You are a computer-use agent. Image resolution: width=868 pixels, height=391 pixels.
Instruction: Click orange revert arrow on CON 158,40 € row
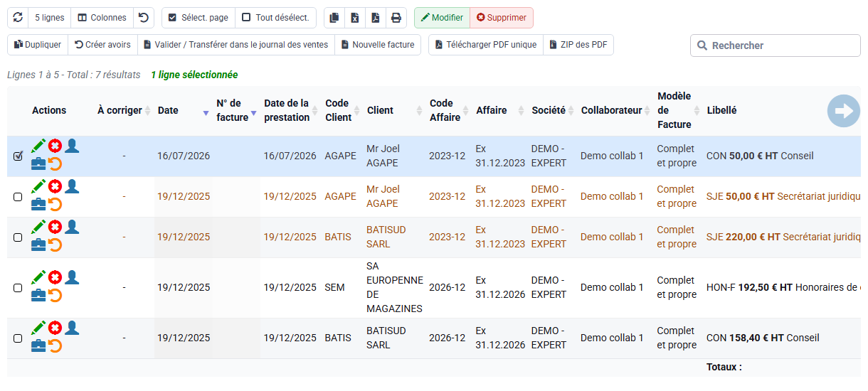pos(55,346)
